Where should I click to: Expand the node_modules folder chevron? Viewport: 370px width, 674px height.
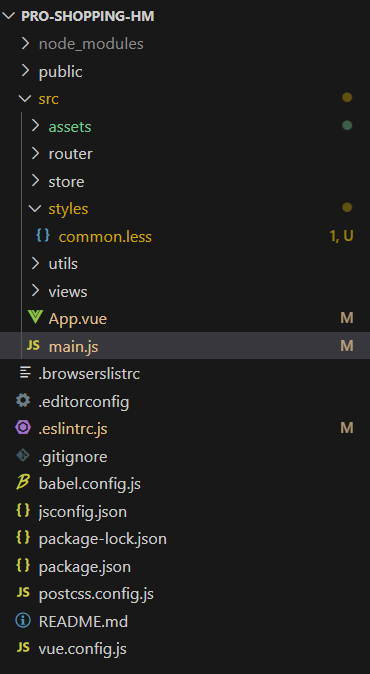[25, 43]
